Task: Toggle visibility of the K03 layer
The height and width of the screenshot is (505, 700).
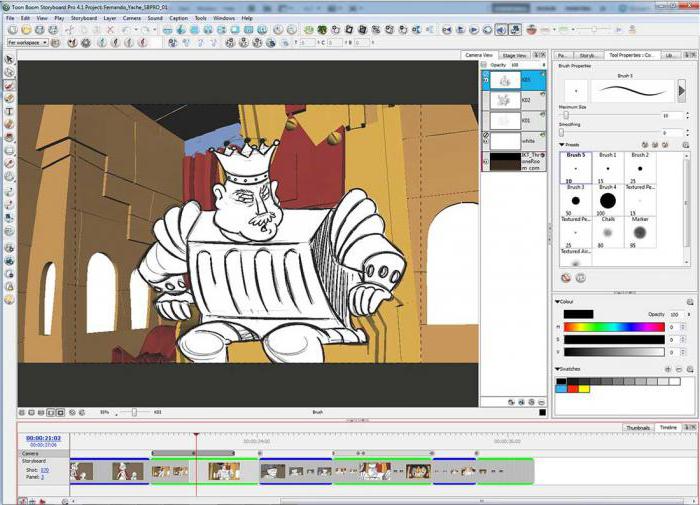Action: coord(486,80)
